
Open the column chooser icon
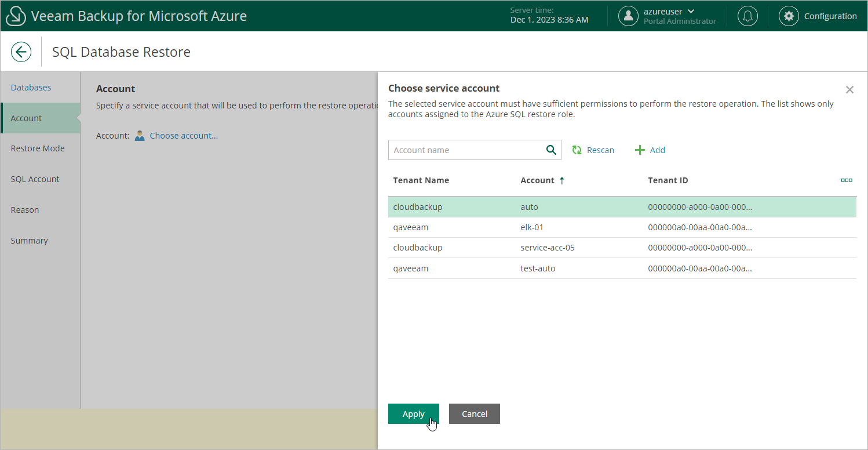[x=847, y=180]
